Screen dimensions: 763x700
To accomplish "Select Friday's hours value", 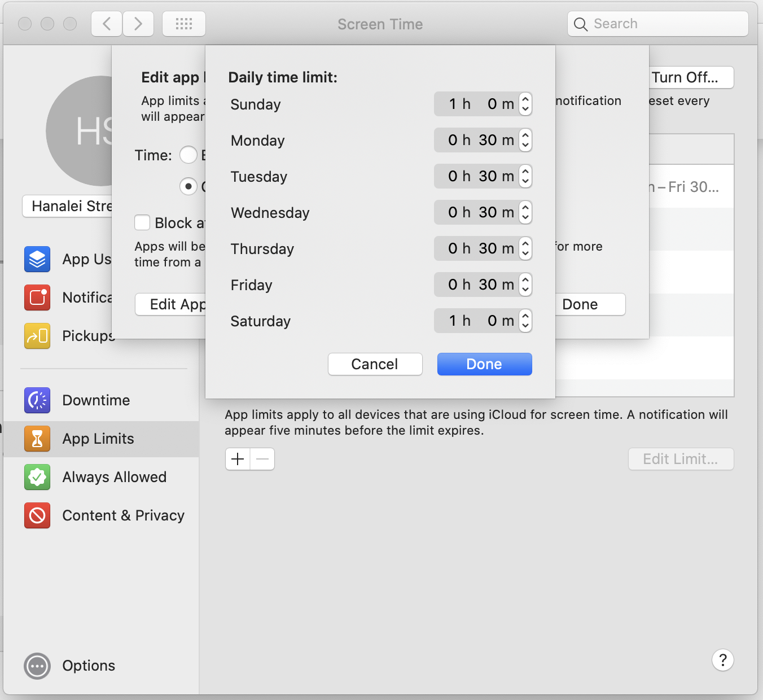I will pyautogui.click(x=453, y=285).
